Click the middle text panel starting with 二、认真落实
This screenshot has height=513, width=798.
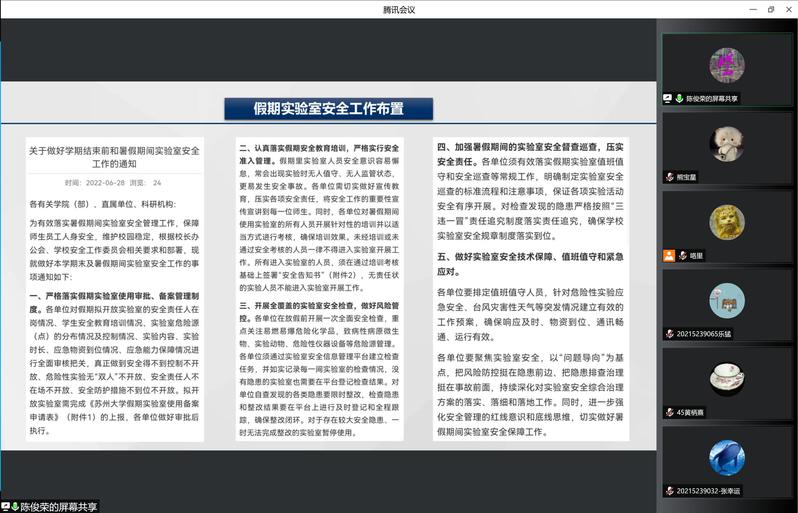[x=320, y=290]
